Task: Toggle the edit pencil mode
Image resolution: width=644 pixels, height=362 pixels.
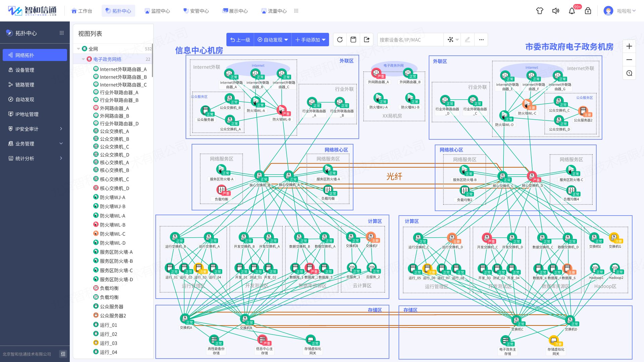Action: click(x=468, y=40)
